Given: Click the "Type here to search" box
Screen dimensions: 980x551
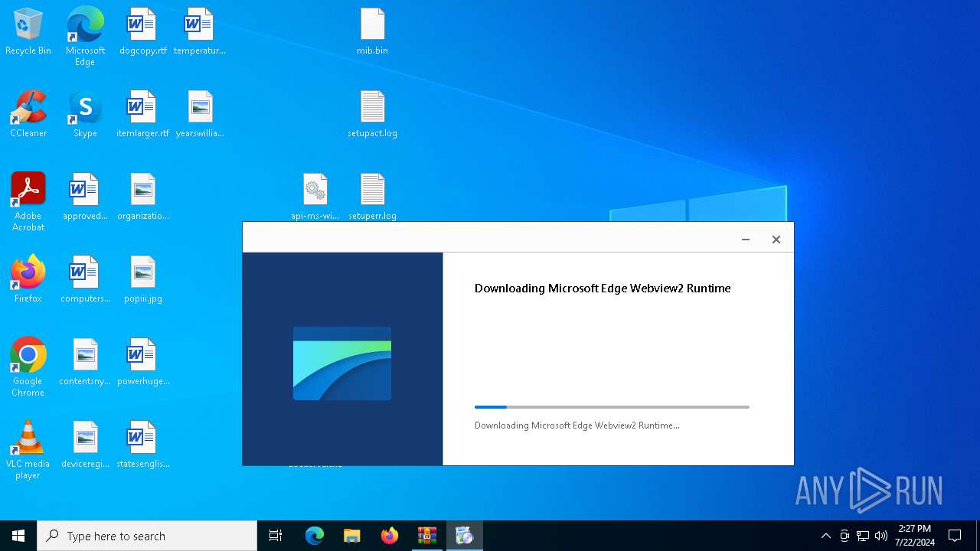Looking at the screenshot, I should 147,536.
